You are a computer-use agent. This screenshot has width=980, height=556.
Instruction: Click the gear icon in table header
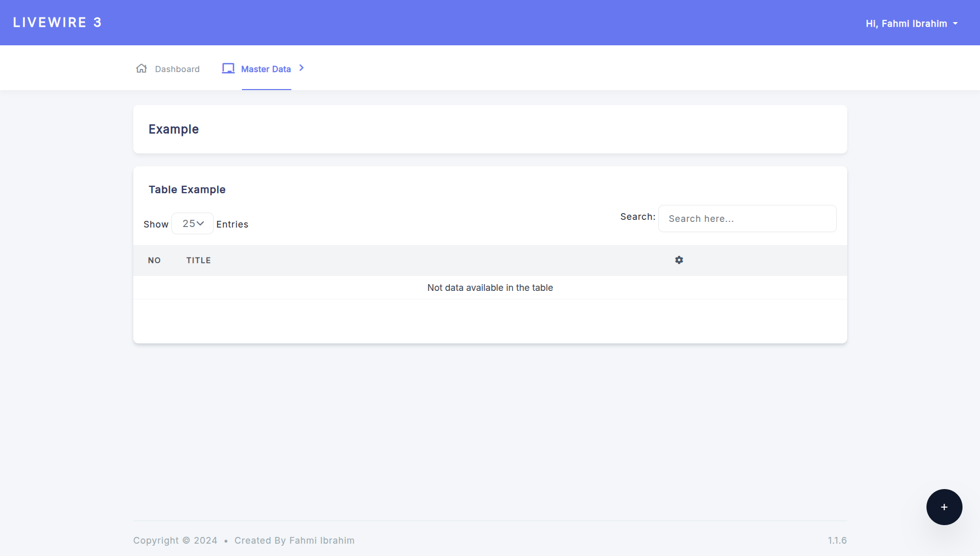tap(679, 260)
